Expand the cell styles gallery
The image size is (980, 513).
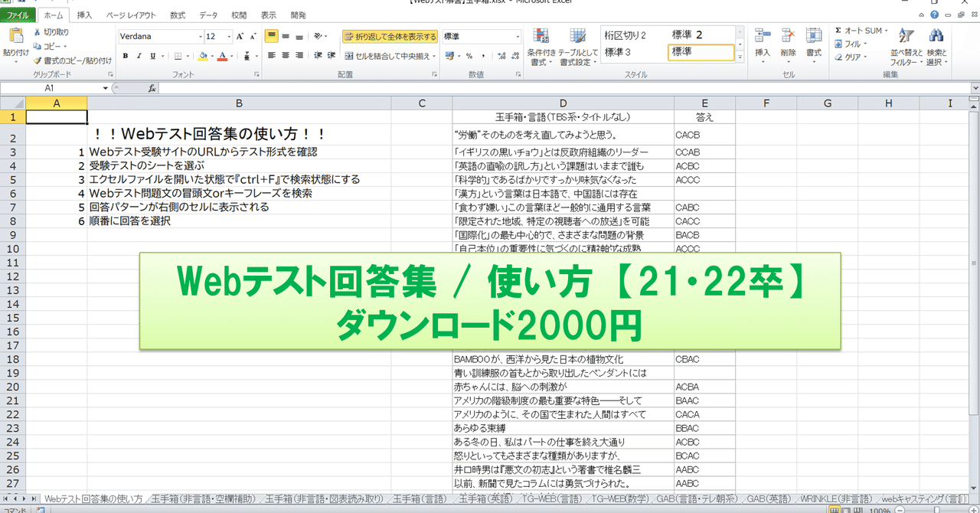coord(740,57)
